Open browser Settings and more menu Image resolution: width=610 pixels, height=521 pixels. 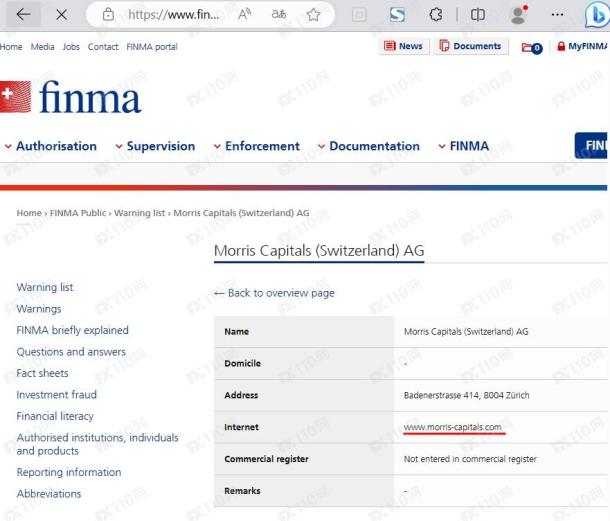point(557,15)
